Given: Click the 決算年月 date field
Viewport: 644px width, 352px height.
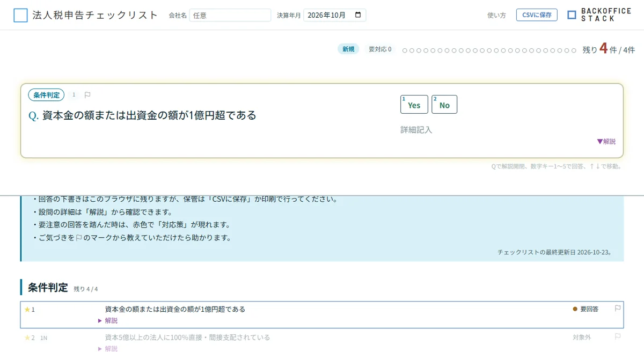Looking at the screenshot, I should click(334, 15).
